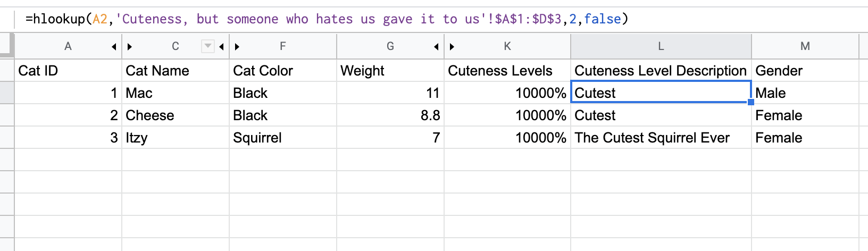868x251 pixels.
Task: Select the Male gender cell
Action: (x=805, y=93)
